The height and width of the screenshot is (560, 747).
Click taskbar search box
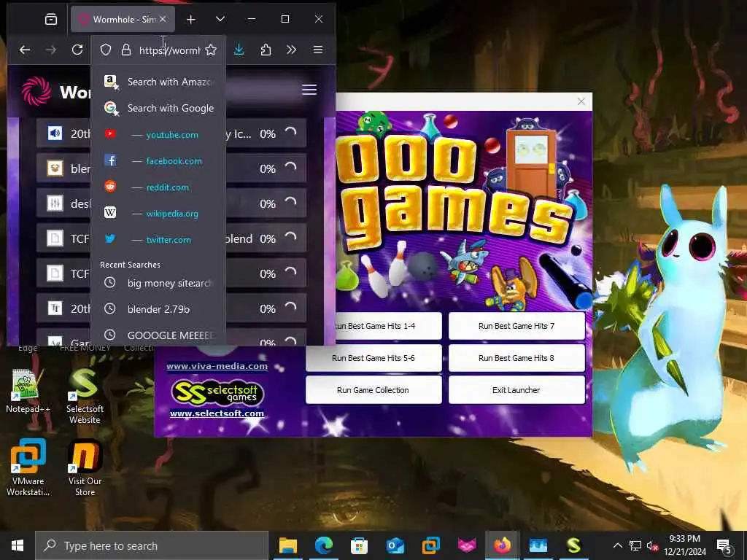click(x=152, y=545)
